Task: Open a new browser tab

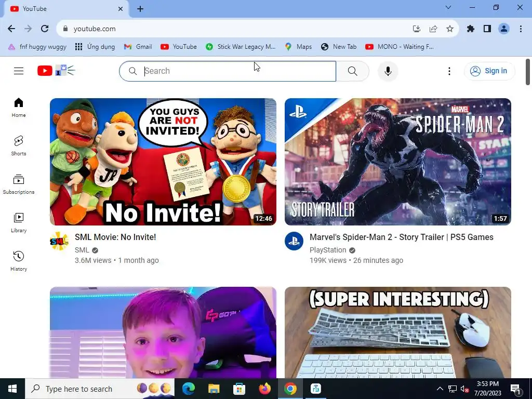Action: pyautogui.click(x=140, y=9)
